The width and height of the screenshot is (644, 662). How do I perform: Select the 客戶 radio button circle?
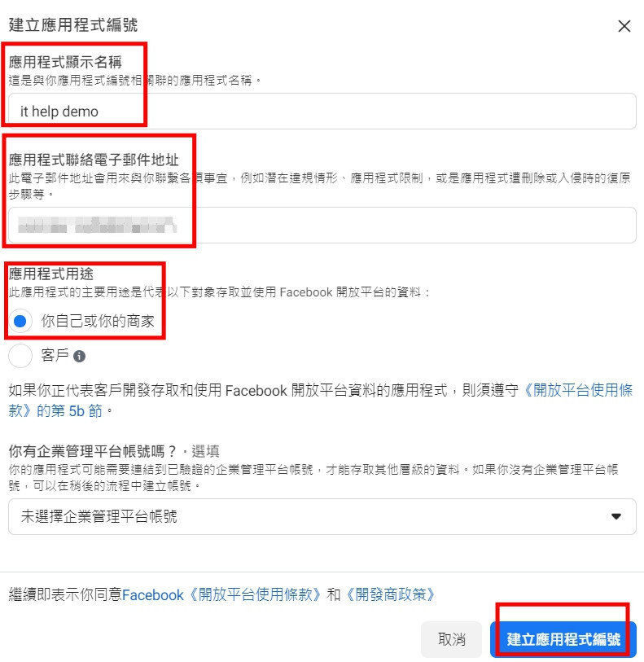tap(20, 356)
